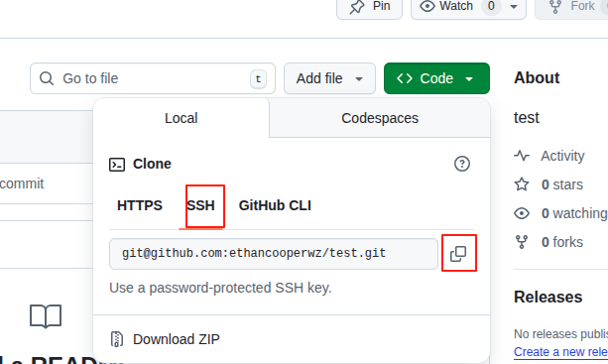Click the ZIP file icon beside Download ZIP
Screen dimensions: 608x364
tap(117, 339)
